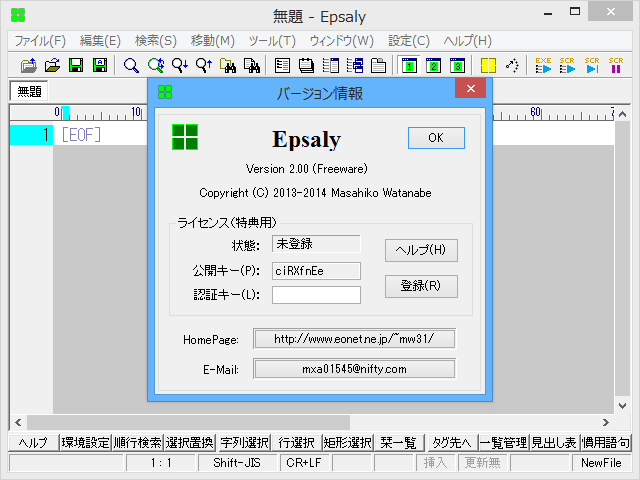Click the first SCR play script icon
The height and width of the screenshot is (480, 640).
tap(567, 65)
